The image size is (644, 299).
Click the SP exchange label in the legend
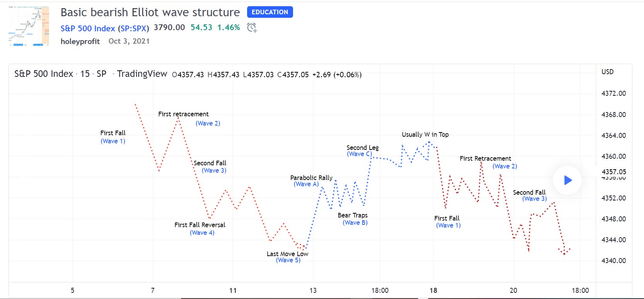click(102, 74)
